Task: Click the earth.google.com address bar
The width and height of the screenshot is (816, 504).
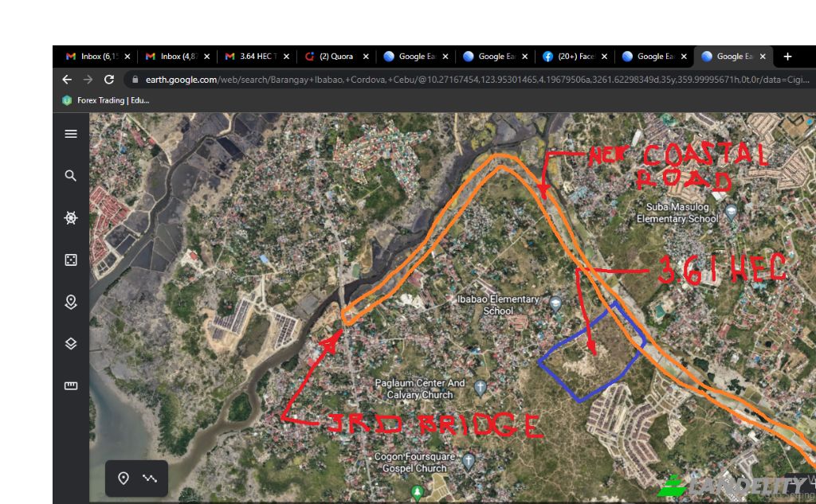Action: [x=470, y=80]
